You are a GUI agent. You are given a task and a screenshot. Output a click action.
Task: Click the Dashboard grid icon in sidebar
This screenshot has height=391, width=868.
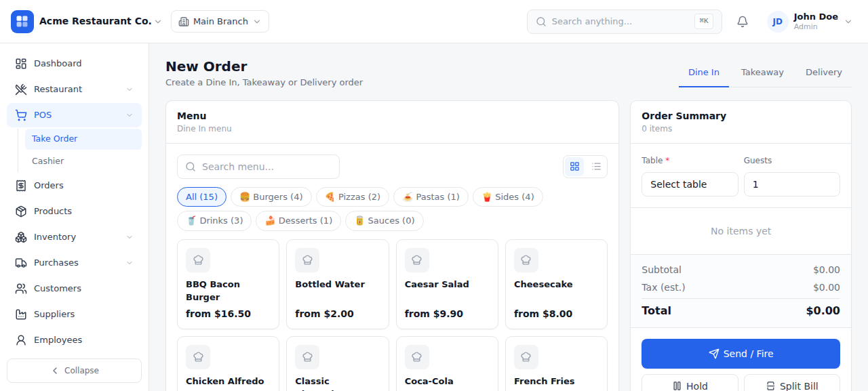pyautogui.click(x=21, y=64)
